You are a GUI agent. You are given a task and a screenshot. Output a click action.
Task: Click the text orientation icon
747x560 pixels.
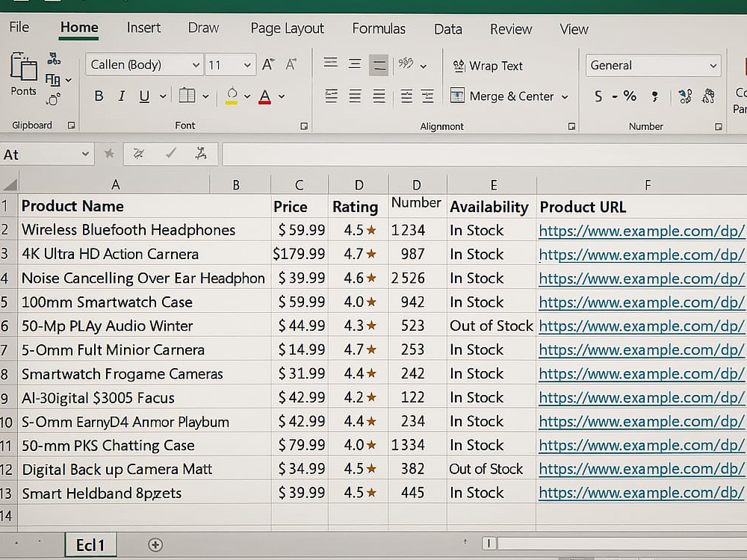pos(406,63)
